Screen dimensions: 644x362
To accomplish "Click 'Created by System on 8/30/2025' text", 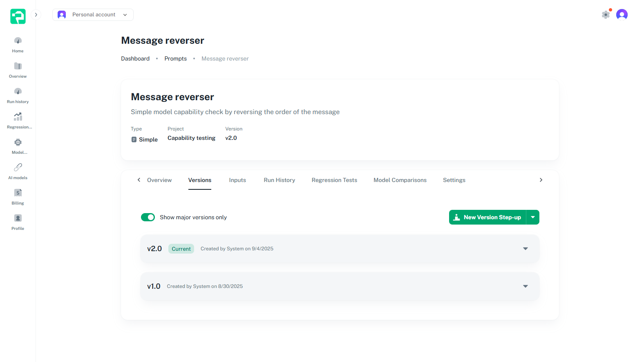I will [x=205, y=286].
